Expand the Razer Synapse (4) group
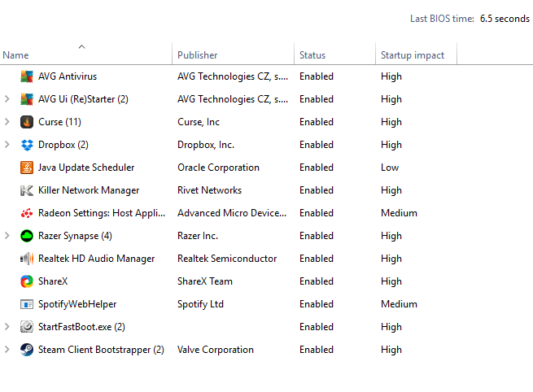The height and width of the screenshot is (392, 533). (x=7, y=236)
